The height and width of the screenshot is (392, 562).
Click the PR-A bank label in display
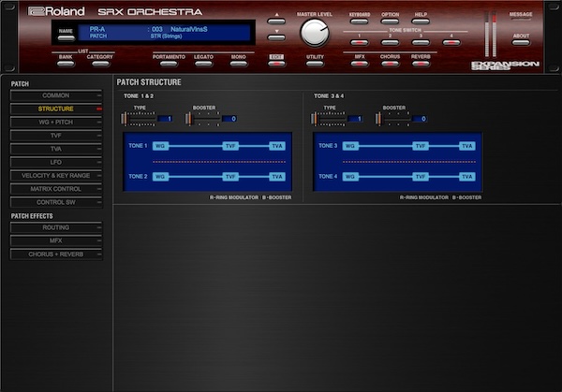[97, 29]
